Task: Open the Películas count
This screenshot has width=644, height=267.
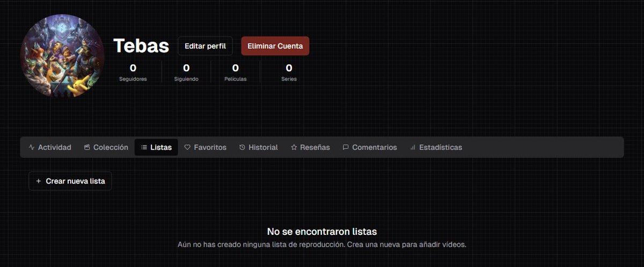Action: coord(236,72)
